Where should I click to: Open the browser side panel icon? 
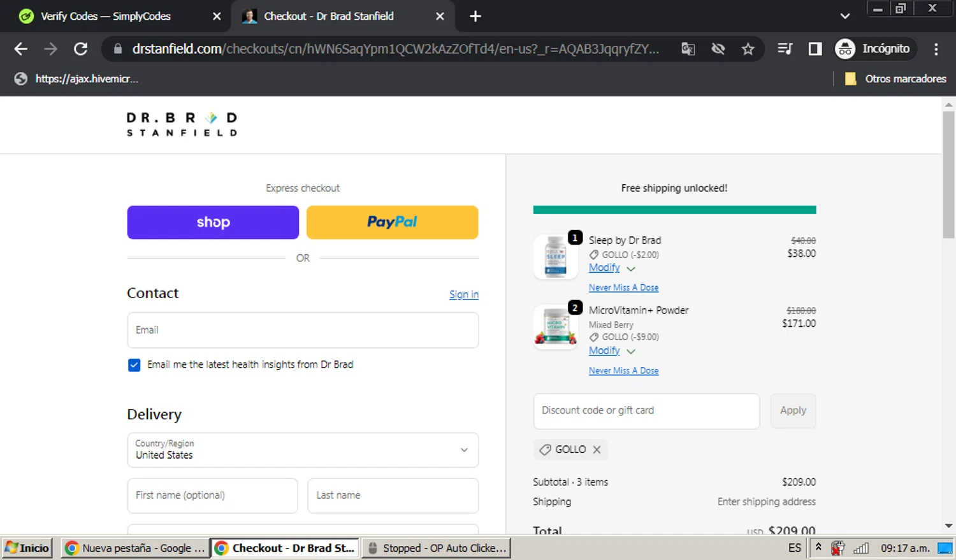(815, 49)
